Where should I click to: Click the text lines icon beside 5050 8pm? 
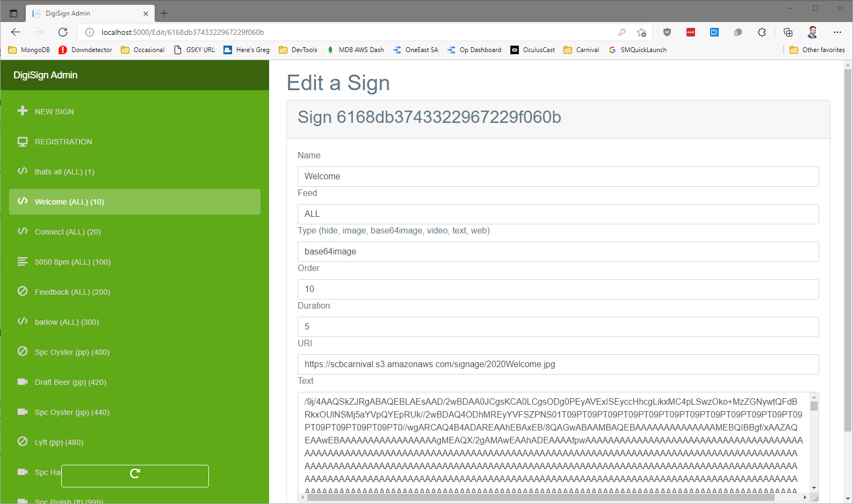coord(22,261)
